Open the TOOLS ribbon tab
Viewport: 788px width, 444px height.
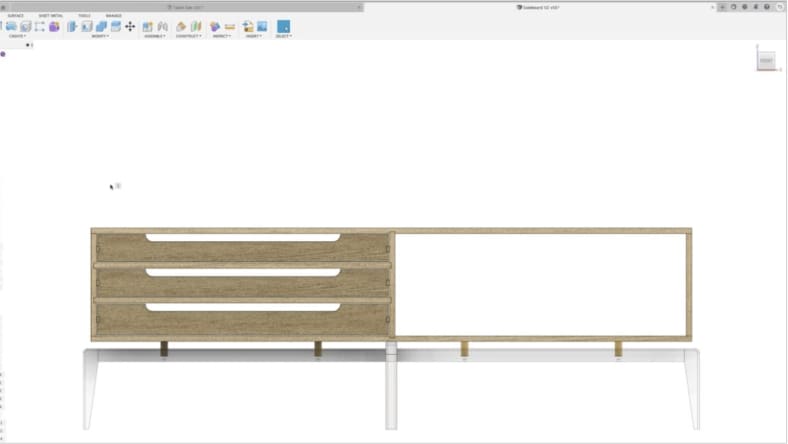click(x=84, y=16)
